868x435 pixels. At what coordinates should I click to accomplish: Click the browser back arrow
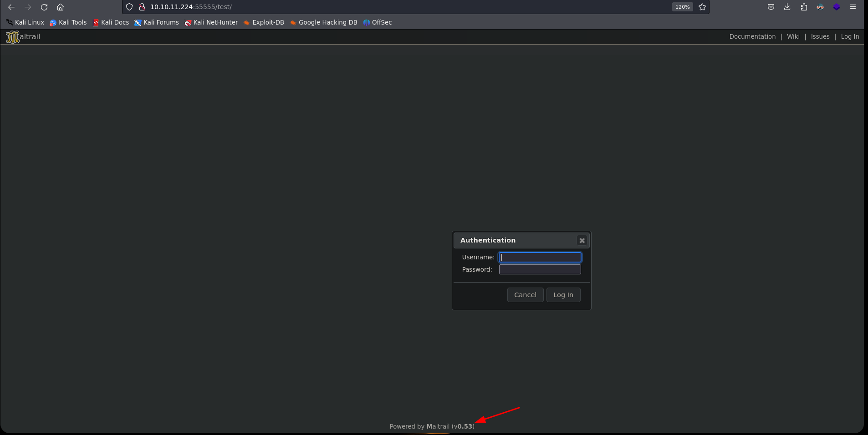point(11,7)
